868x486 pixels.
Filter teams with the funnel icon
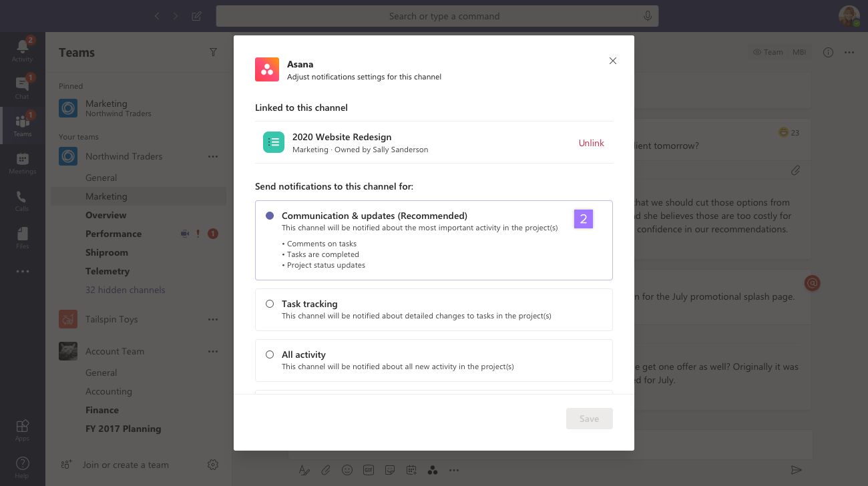coord(213,52)
